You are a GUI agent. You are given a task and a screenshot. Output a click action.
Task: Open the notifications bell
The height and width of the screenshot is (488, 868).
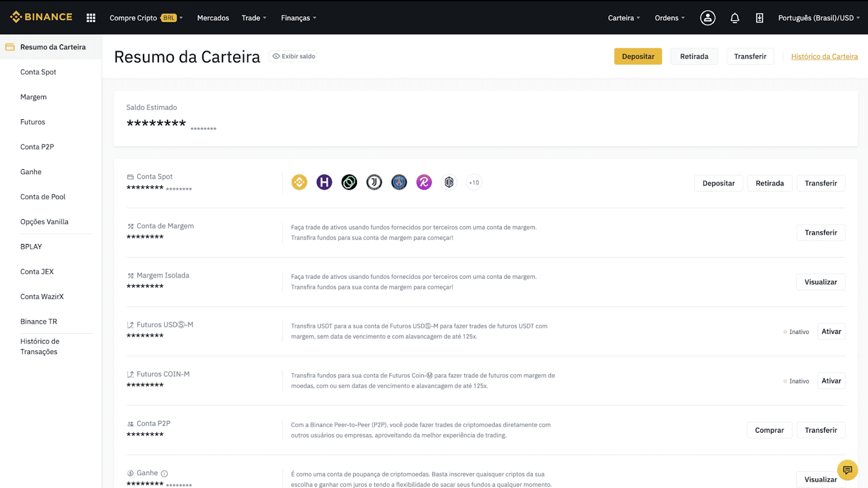[x=735, y=18]
